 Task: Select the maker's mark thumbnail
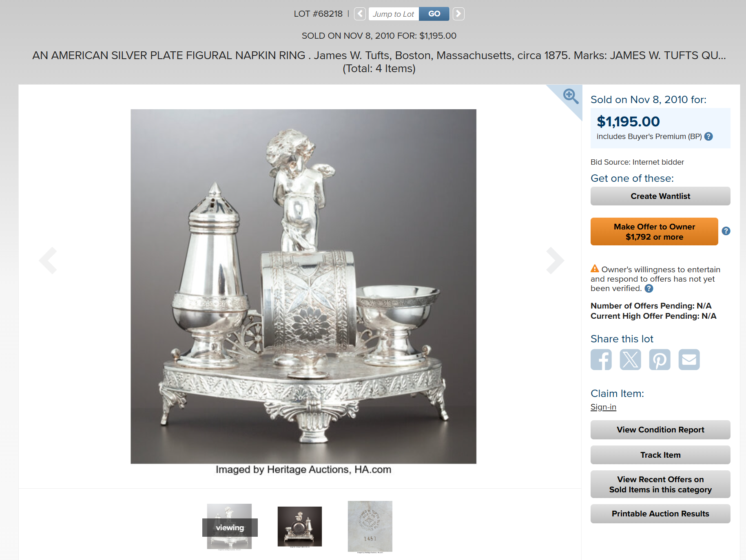(x=370, y=527)
